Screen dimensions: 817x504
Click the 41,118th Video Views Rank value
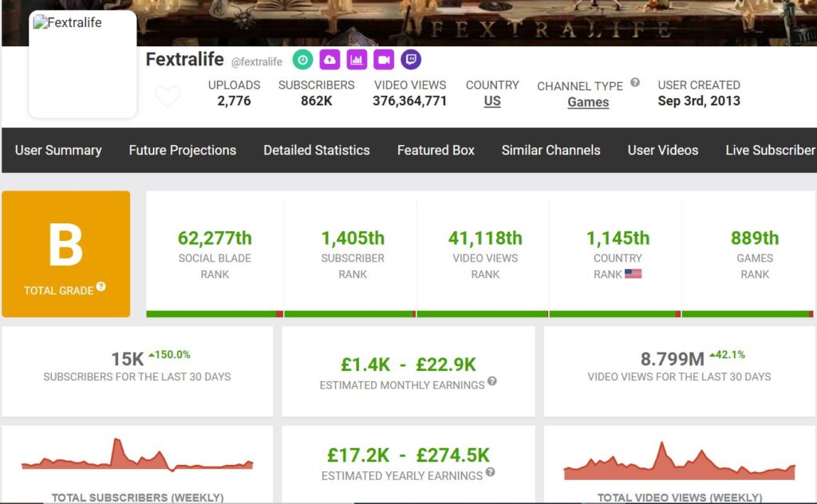[x=485, y=238]
